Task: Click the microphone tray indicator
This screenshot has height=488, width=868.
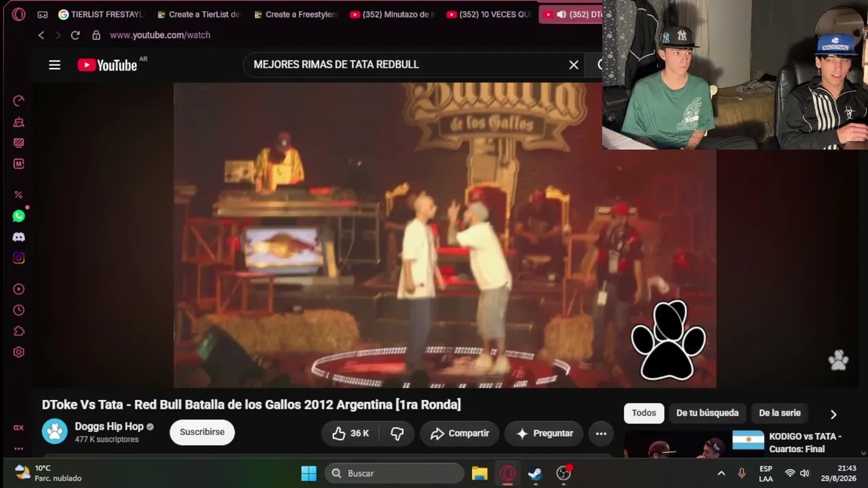Action: pyautogui.click(x=742, y=473)
